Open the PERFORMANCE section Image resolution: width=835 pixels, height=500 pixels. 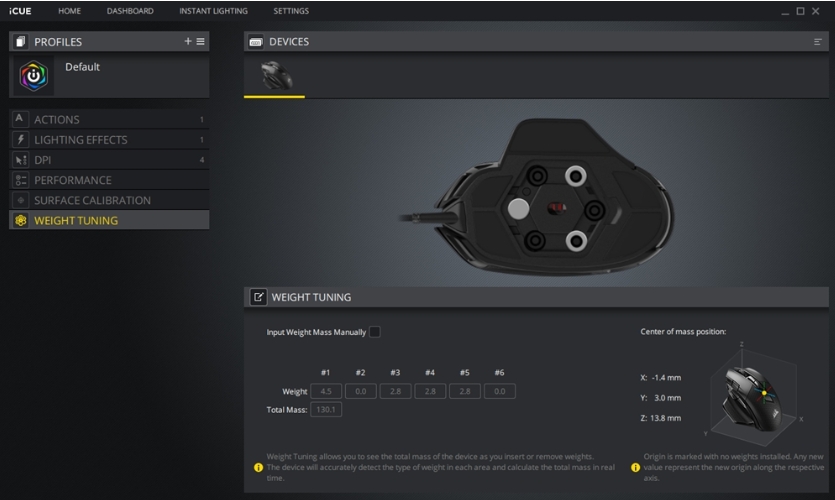(x=109, y=180)
